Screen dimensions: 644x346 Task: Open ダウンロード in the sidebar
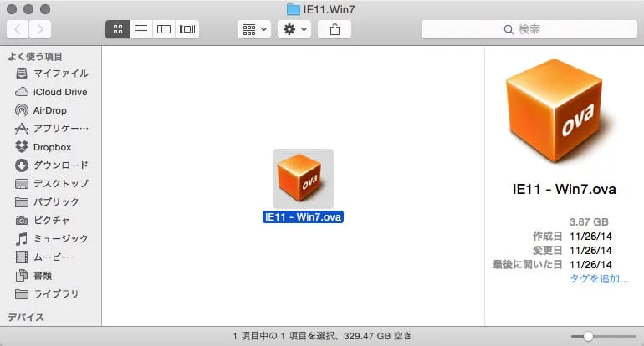51,165
